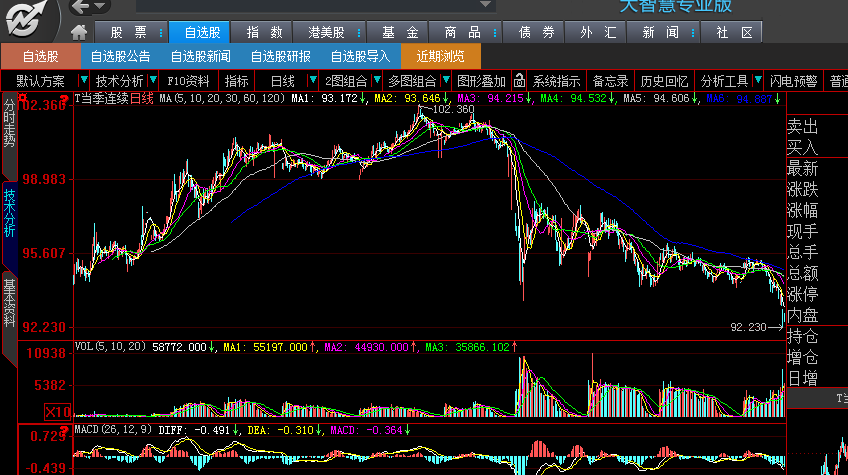848x475 pixels.
Task: Open 自选股研报 research reports
Action: (280, 56)
